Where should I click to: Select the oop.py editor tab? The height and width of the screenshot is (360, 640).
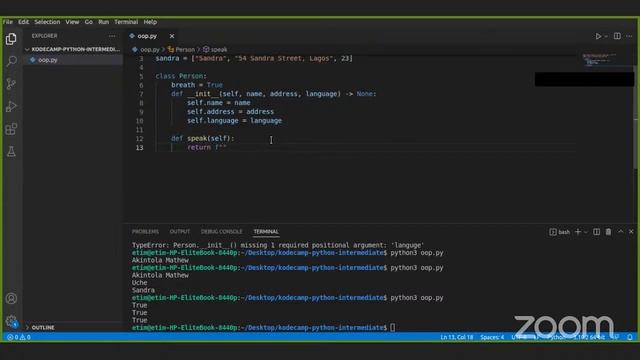pyautogui.click(x=147, y=36)
